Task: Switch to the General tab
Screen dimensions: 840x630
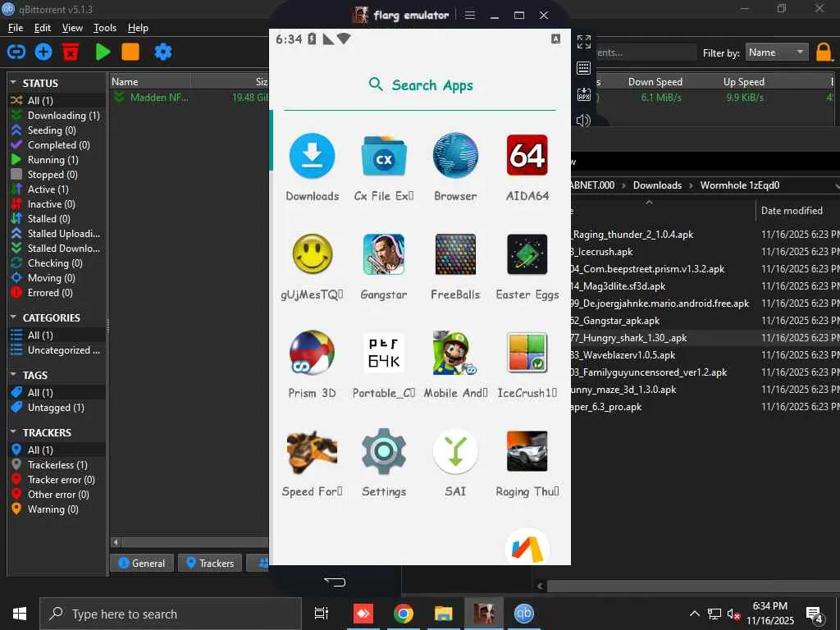Action: (x=141, y=563)
